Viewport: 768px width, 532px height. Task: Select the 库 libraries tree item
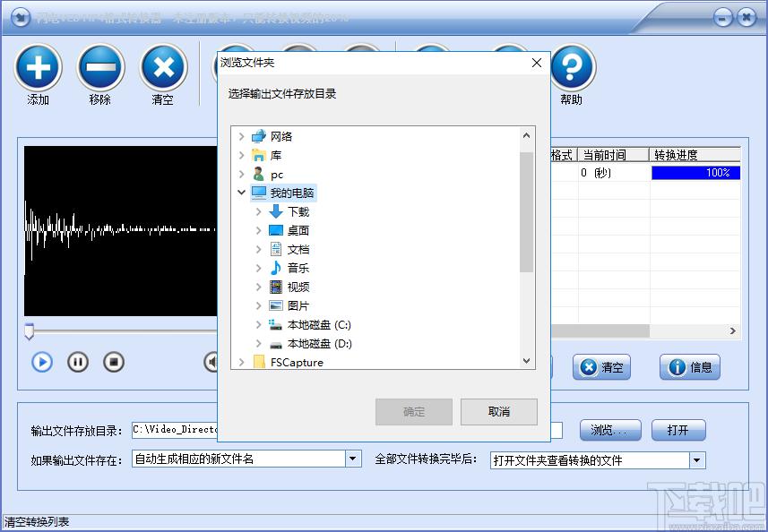tap(276, 156)
